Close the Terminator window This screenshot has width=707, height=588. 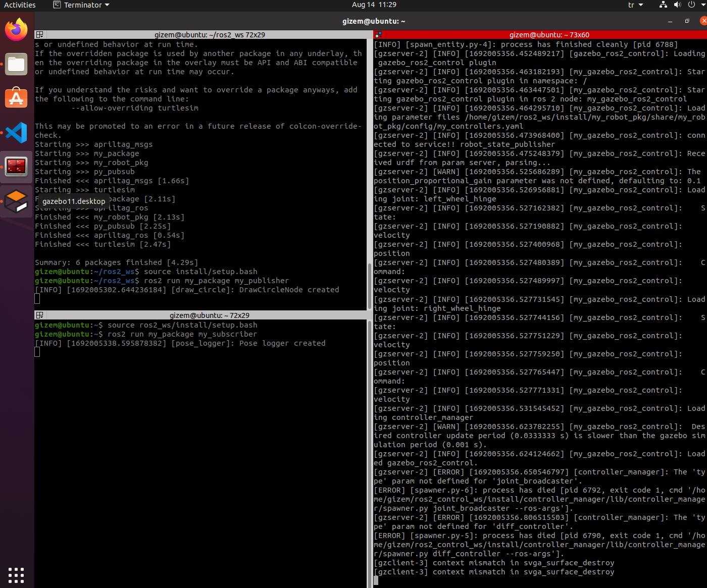[x=703, y=21]
